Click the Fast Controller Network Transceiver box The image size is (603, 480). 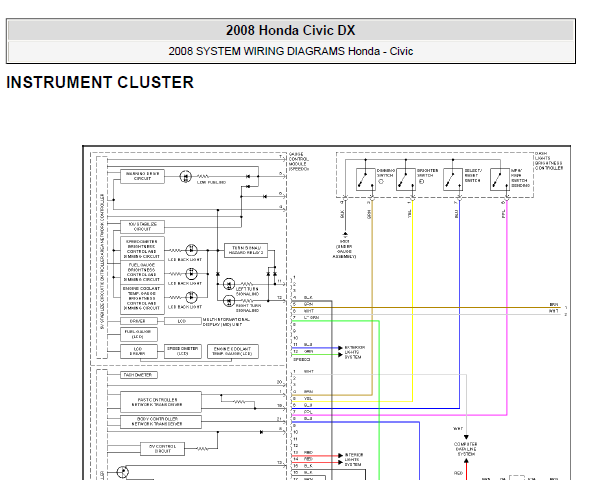161,402
